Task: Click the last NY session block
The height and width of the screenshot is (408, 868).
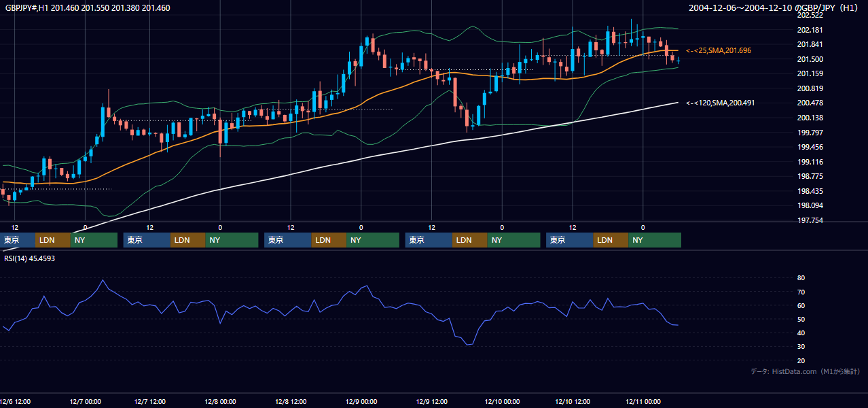Action: [655, 240]
